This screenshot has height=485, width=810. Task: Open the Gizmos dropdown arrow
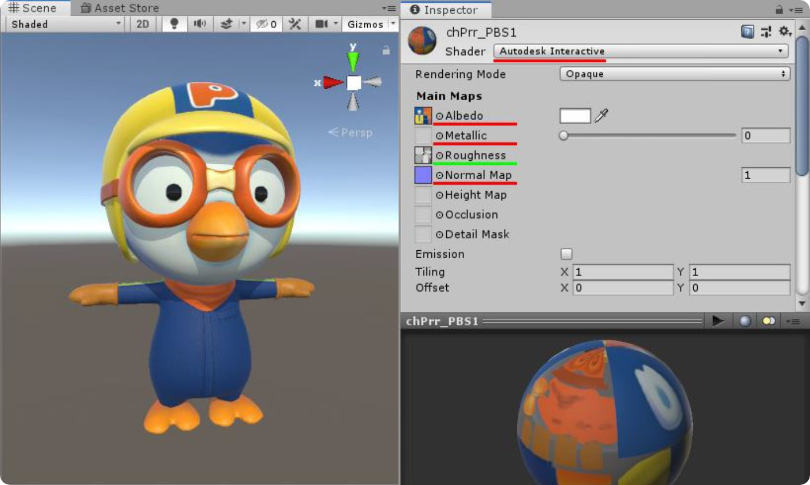coord(393,24)
